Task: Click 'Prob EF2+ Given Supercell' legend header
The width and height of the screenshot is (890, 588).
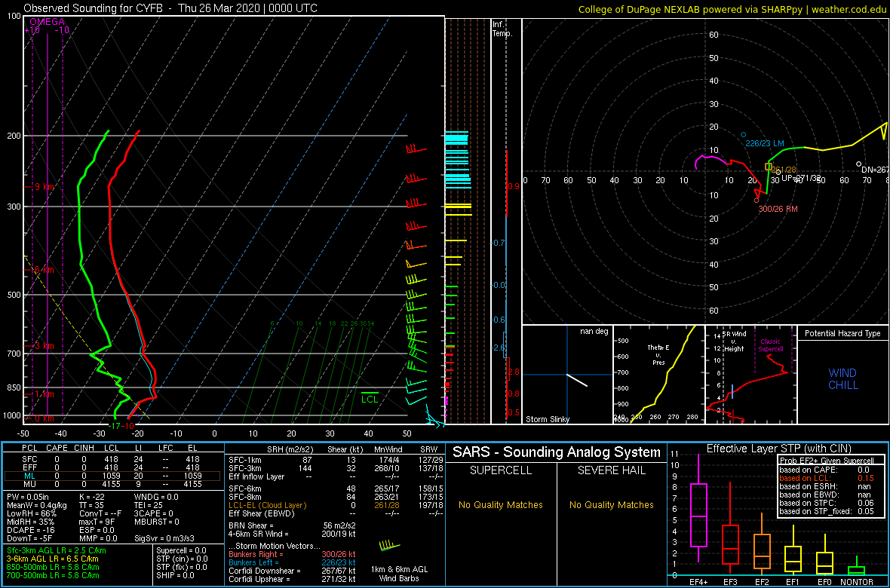Action: [x=828, y=461]
